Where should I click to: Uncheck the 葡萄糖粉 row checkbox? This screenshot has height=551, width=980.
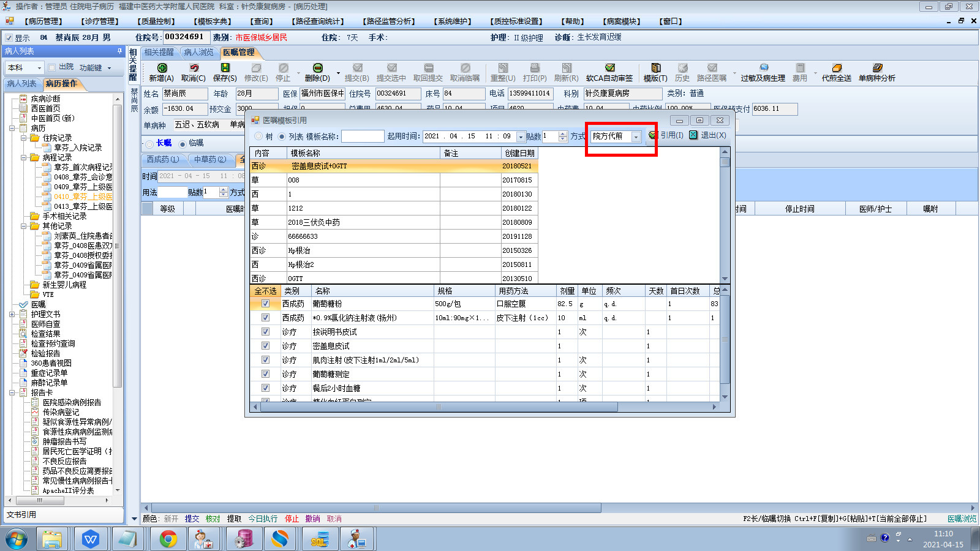265,304
